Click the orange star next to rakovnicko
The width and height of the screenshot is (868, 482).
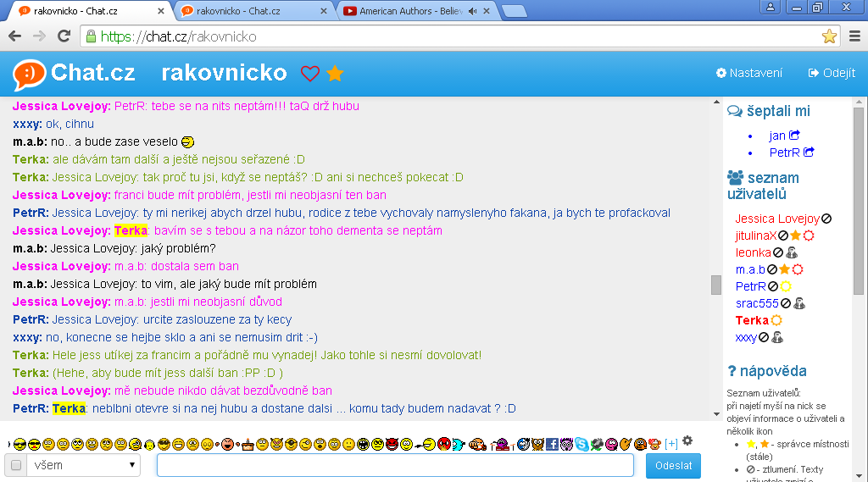click(x=335, y=74)
